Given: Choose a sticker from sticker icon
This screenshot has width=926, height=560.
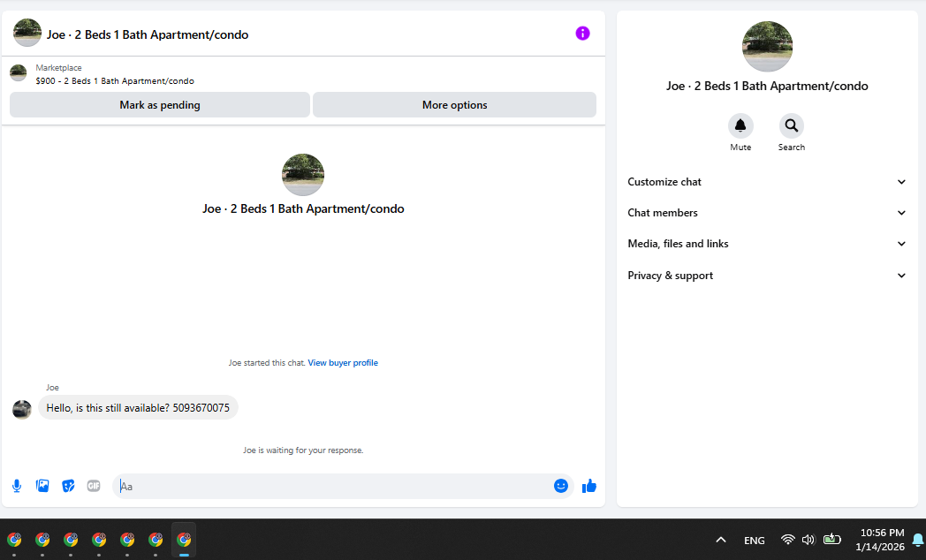Looking at the screenshot, I should [69, 486].
